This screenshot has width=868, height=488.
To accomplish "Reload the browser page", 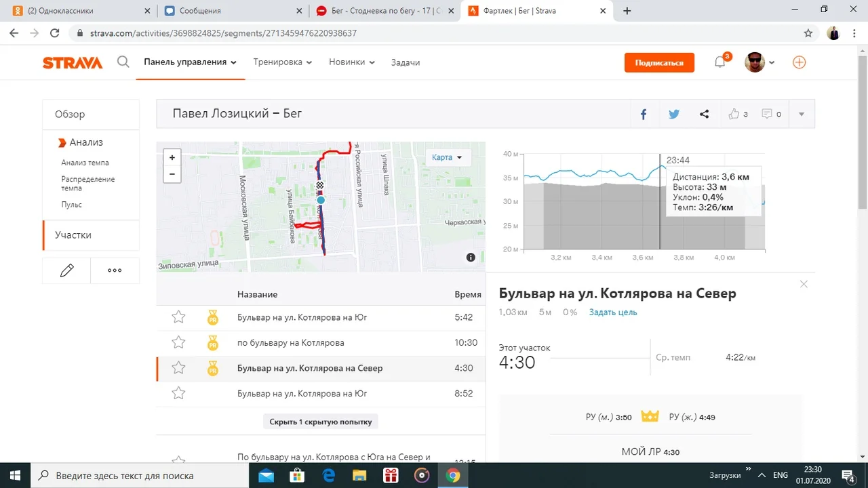I will point(55,33).
